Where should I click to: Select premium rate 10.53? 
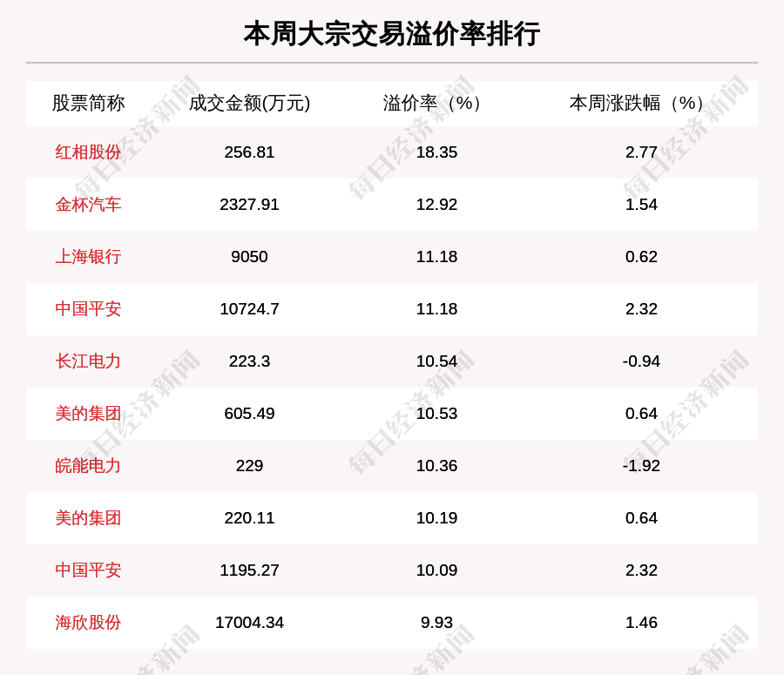pyautogui.click(x=437, y=414)
